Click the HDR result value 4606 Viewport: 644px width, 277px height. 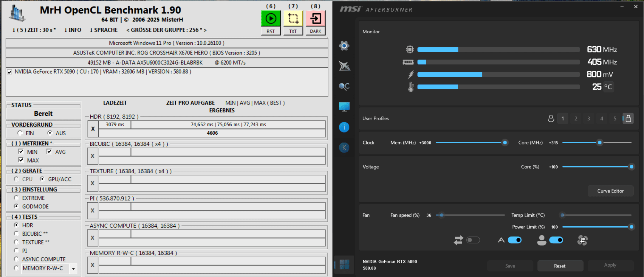(212, 133)
